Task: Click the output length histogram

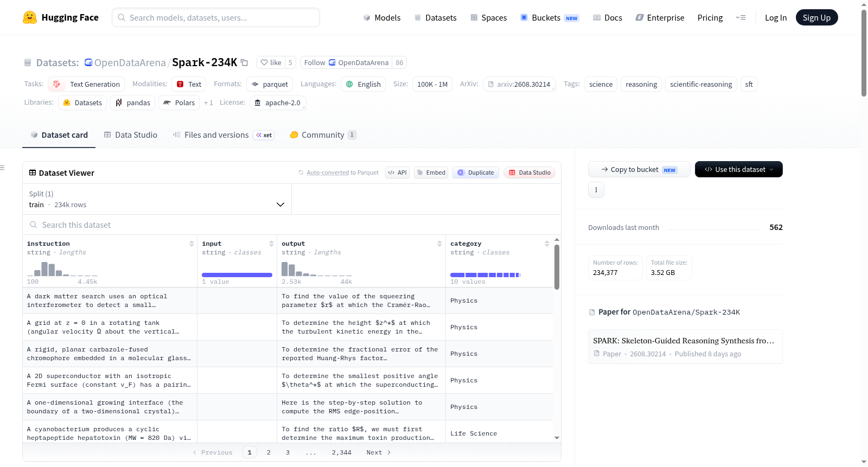Action: 317,269
